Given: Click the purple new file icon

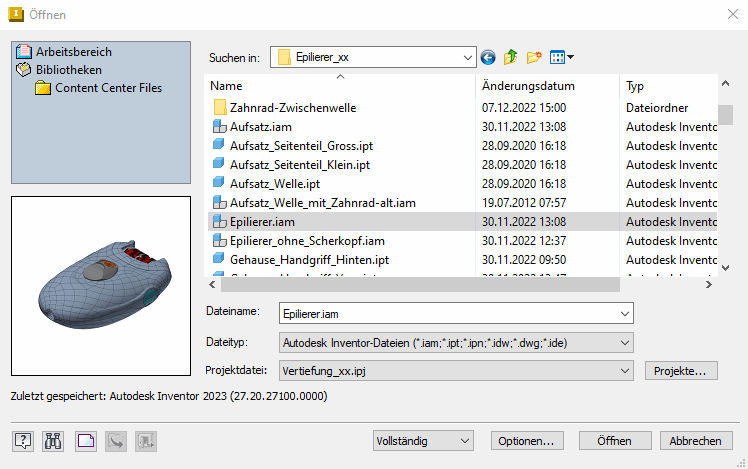Looking at the screenshot, I should [85, 440].
